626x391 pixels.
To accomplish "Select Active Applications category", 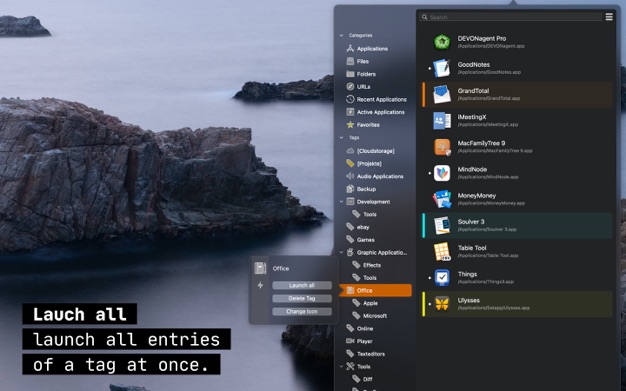I will click(375, 112).
